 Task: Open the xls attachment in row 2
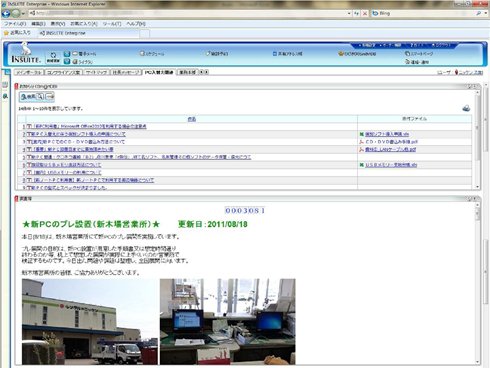click(387, 134)
